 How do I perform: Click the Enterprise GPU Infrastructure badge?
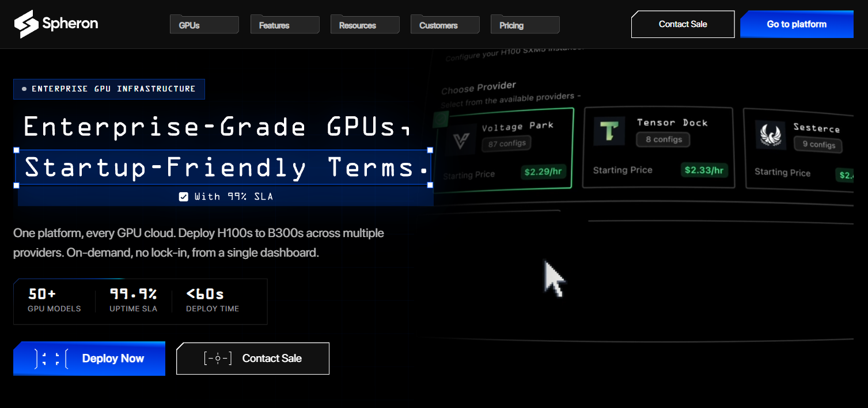click(109, 89)
